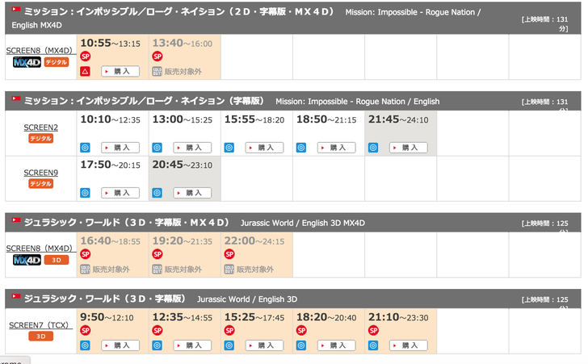
Task: Buy tickets for 21:10 Jurassic World 3D
Action: click(409, 345)
